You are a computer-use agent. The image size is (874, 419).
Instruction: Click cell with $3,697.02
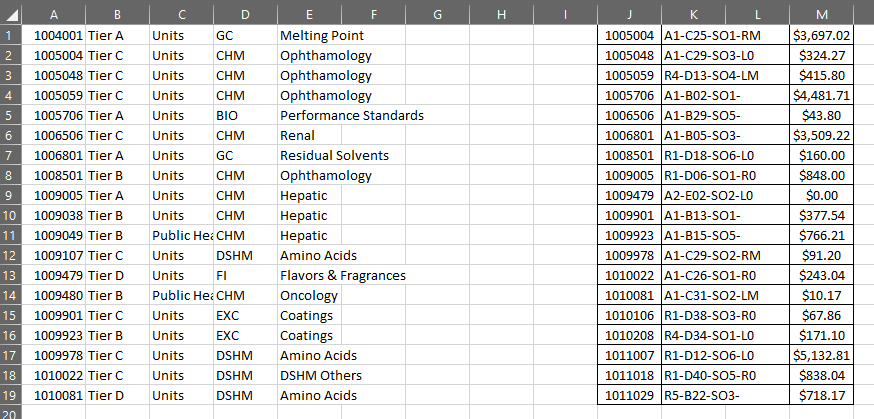click(821, 35)
